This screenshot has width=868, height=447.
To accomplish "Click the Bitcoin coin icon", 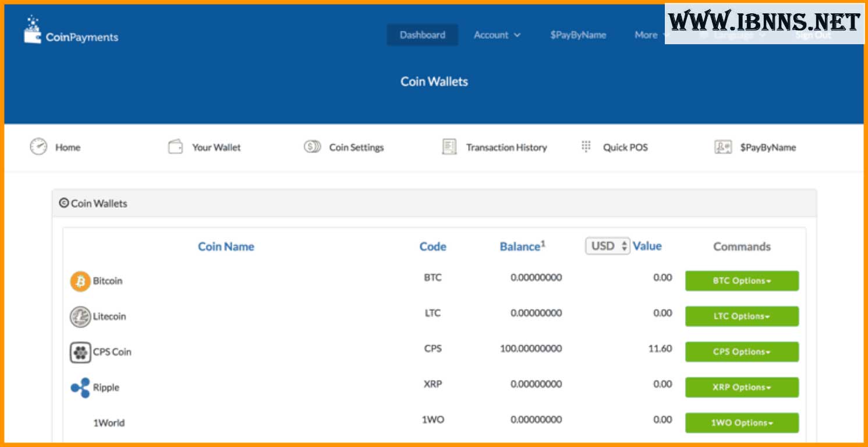I will click(80, 281).
